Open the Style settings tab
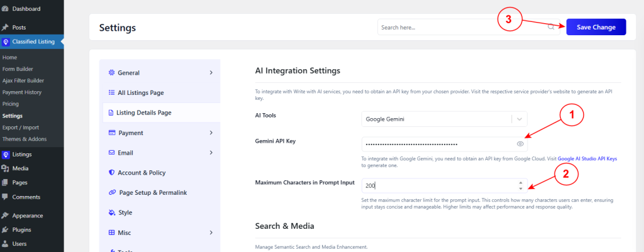The width and height of the screenshot is (644, 252). [x=160, y=212]
